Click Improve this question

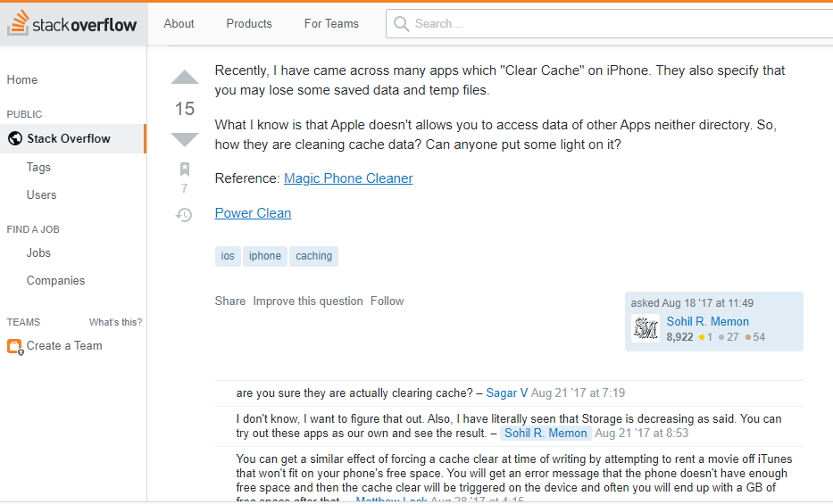click(x=308, y=302)
